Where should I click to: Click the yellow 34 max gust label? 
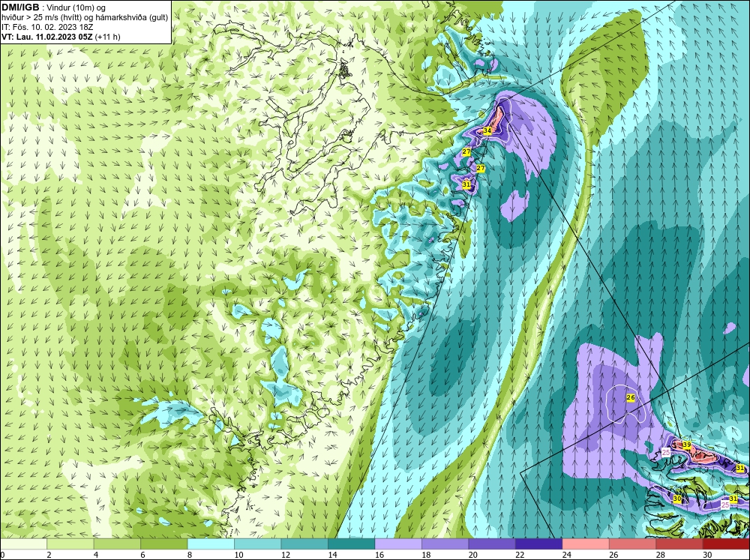487,130
